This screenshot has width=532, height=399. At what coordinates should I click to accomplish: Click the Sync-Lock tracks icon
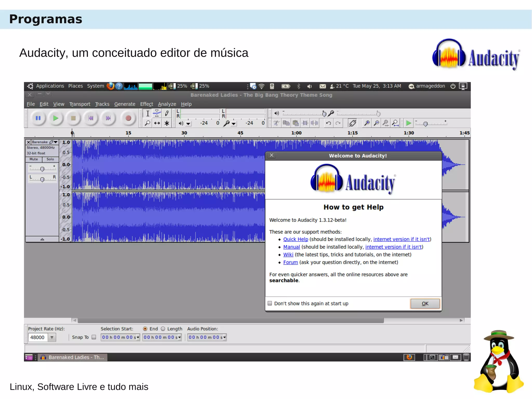pos(353,123)
